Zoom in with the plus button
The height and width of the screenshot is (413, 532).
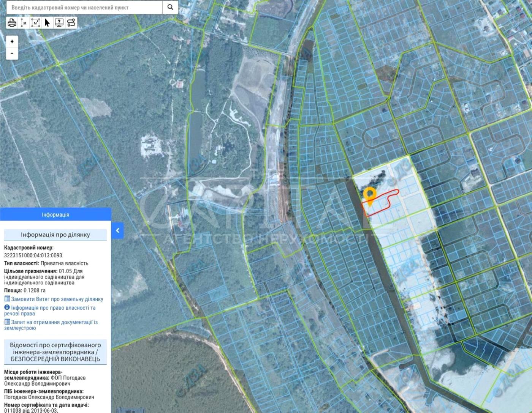click(12, 41)
